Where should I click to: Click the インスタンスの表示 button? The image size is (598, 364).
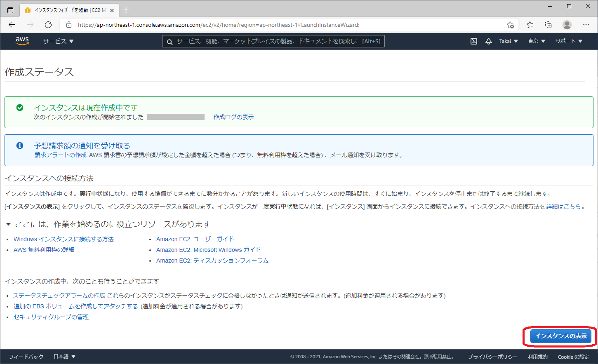[x=560, y=336]
